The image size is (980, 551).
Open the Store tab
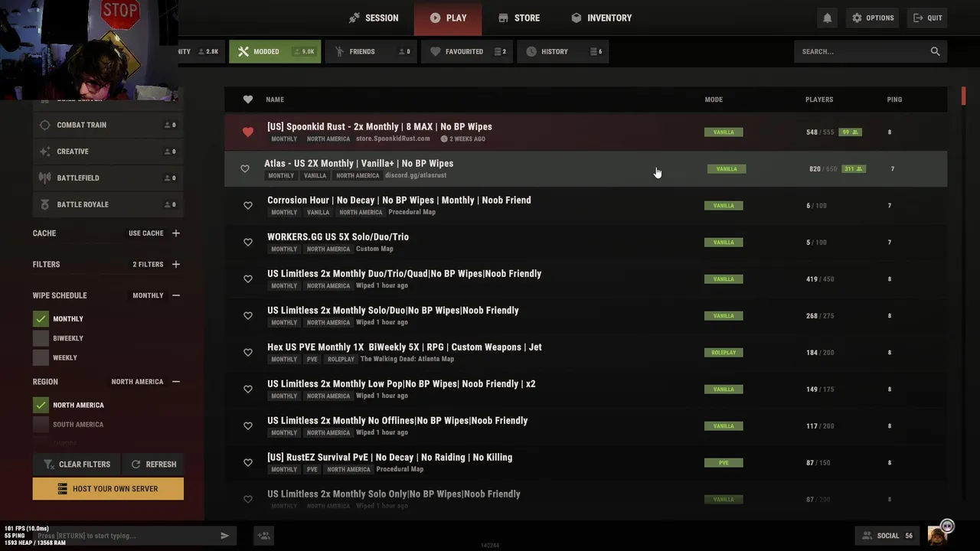[x=518, y=18]
